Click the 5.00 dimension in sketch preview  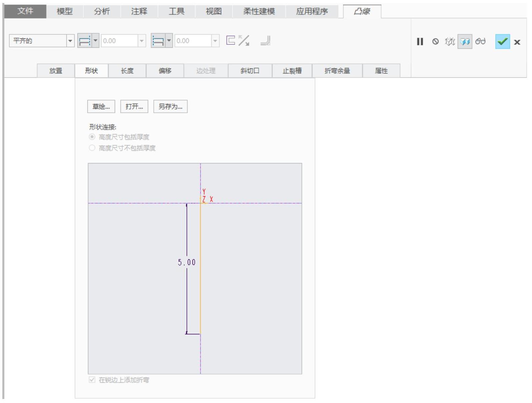186,263
